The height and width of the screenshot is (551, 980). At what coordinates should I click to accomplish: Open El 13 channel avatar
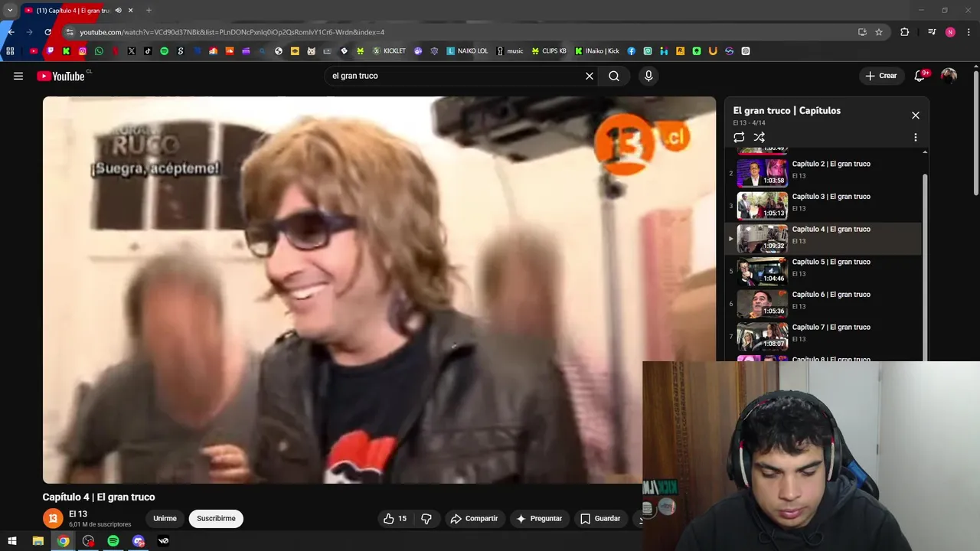tap(53, 519)
